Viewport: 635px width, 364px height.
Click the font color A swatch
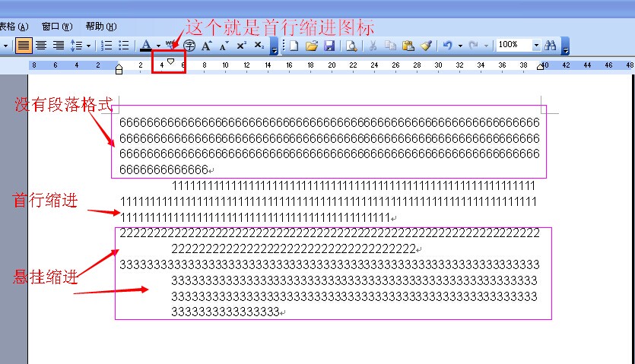pyautogui.click(x=147, y=46)
